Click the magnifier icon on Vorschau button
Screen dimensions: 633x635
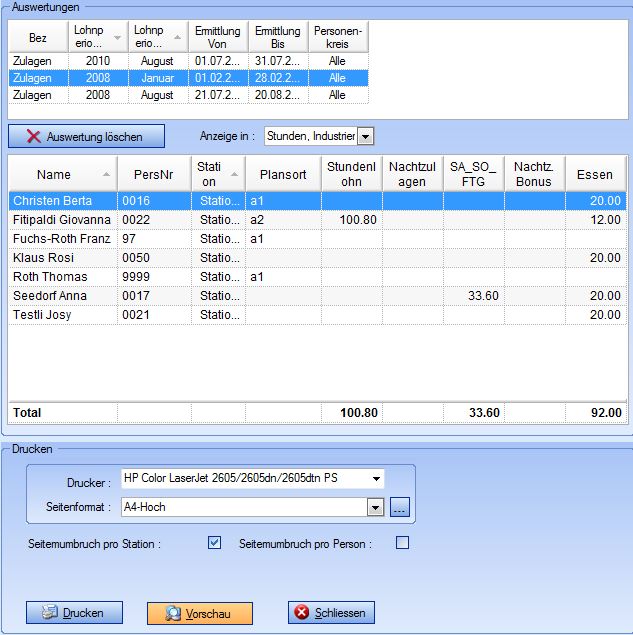pos(173,613)
